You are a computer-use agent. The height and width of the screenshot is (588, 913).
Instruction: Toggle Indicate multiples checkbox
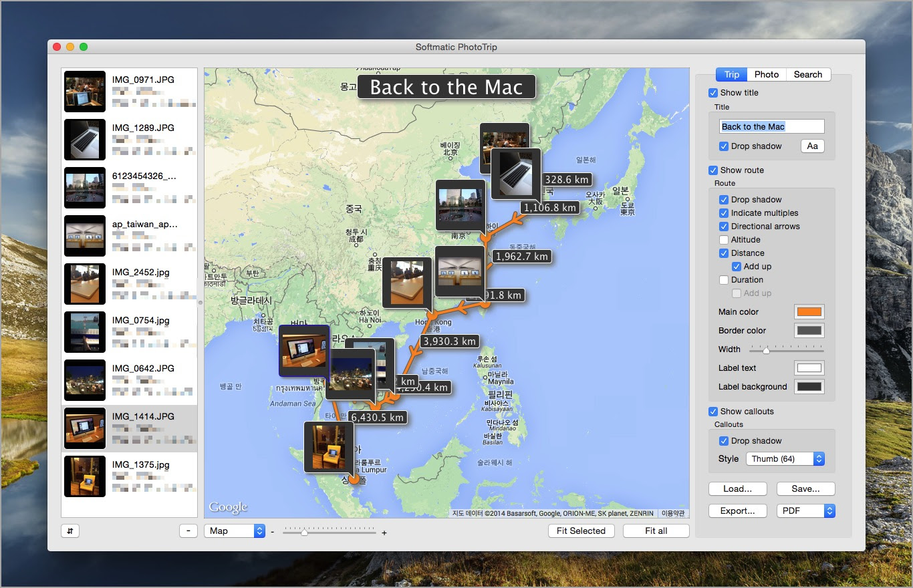tap(724, 213)
